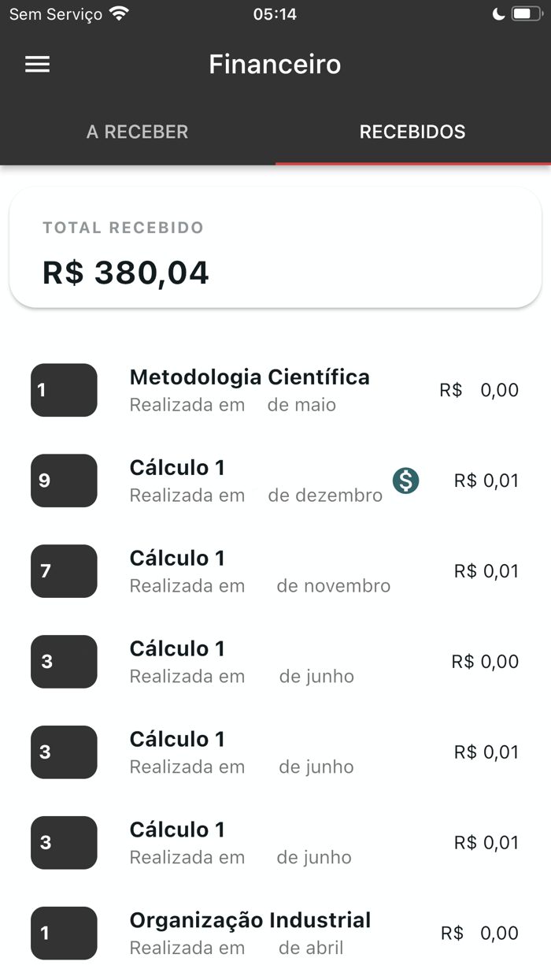Tap the badge 1 beside Organização Industrial

point(63,934)
